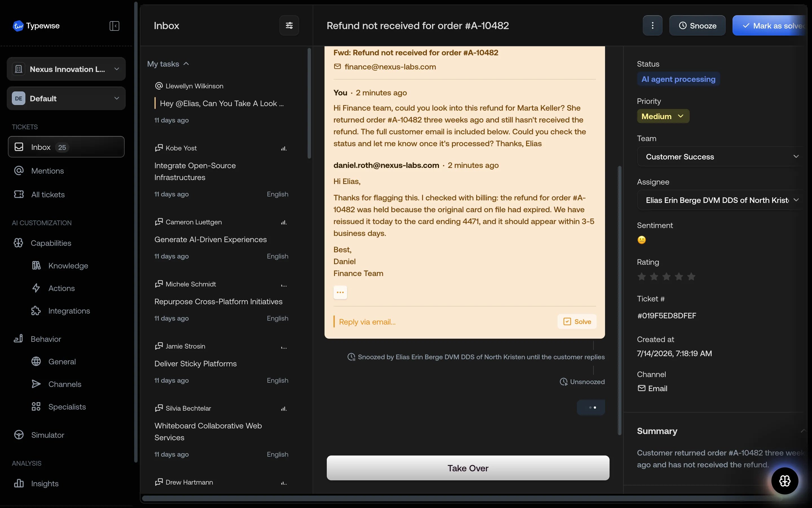812x508 pixels.
Task: Open the Deliver Sticky Platforms ticket
Action: coord(221,364)
